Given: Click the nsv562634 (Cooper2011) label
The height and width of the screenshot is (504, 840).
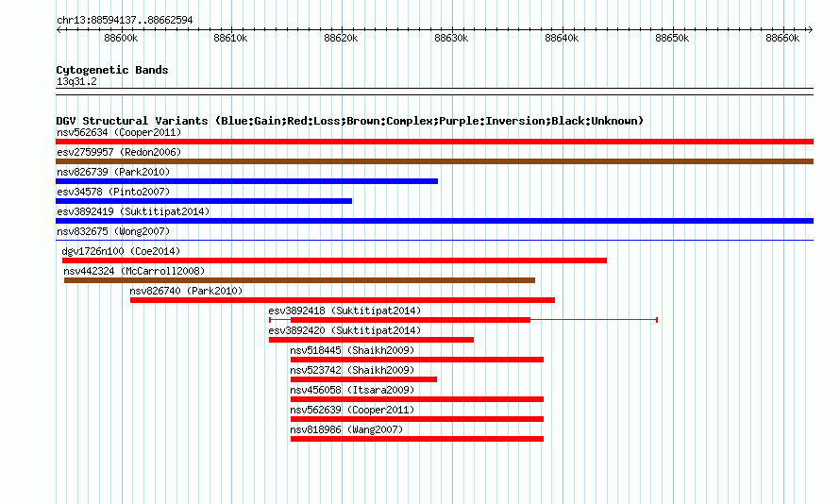Looking at the screenshot, I should coord(119,132).
